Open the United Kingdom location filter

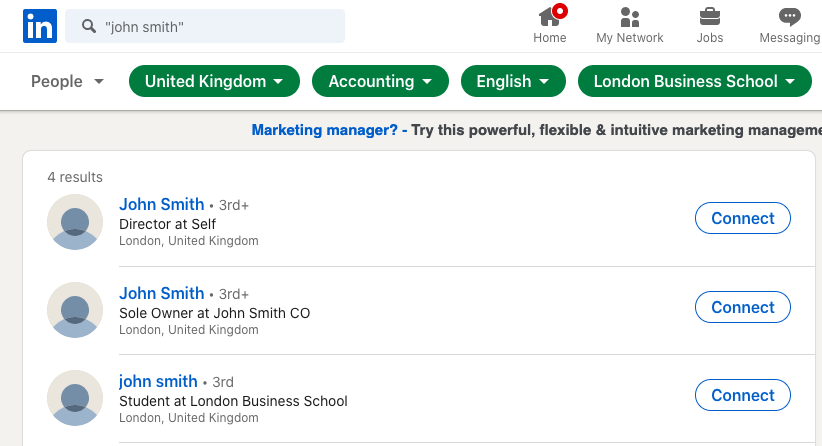(x=214, y=82)
